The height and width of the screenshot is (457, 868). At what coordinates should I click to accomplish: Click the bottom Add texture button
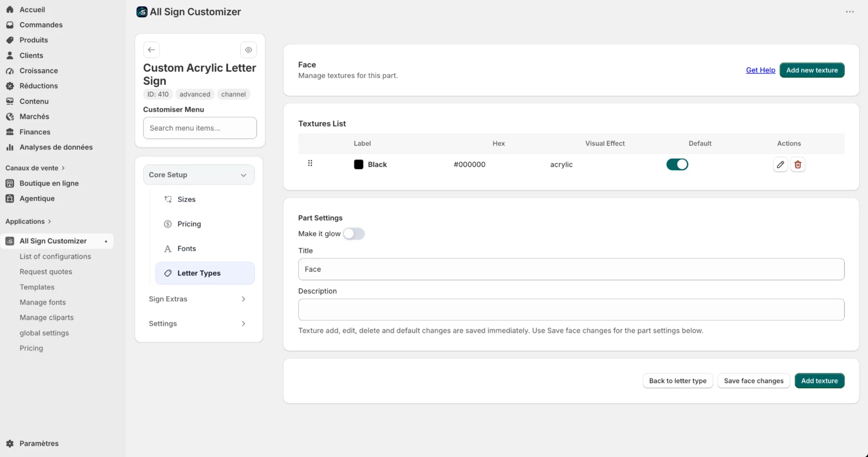click(x=819, y=381)
